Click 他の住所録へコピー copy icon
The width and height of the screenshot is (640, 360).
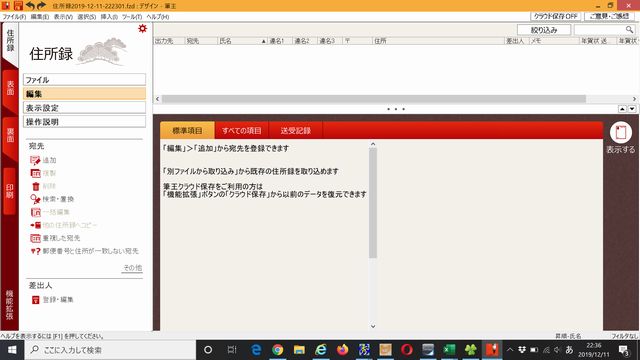coord(36,225)
